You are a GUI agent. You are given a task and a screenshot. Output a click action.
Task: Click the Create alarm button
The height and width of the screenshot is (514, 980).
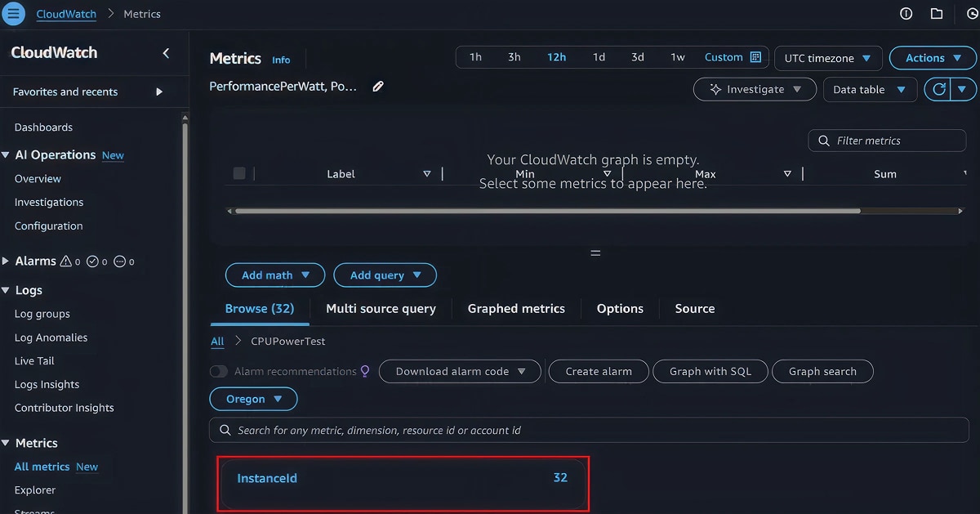599,371
